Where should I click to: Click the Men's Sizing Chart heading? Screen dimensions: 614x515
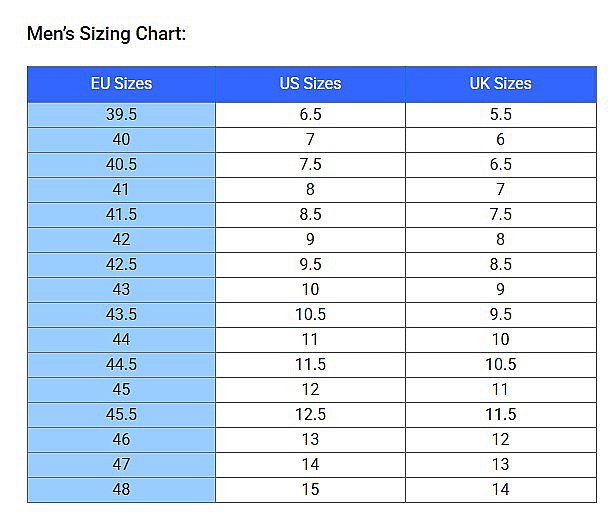pyautogui.click(x=106, y=34)
